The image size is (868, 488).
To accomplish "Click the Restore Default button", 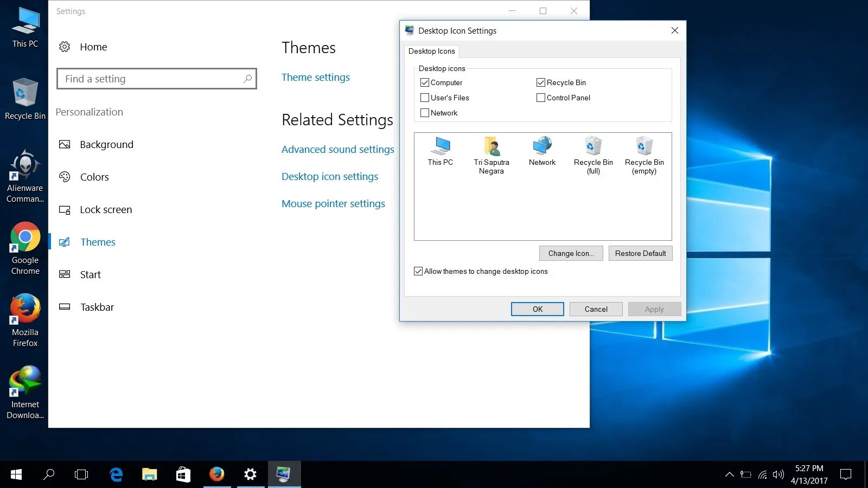I will coord(640,253).
